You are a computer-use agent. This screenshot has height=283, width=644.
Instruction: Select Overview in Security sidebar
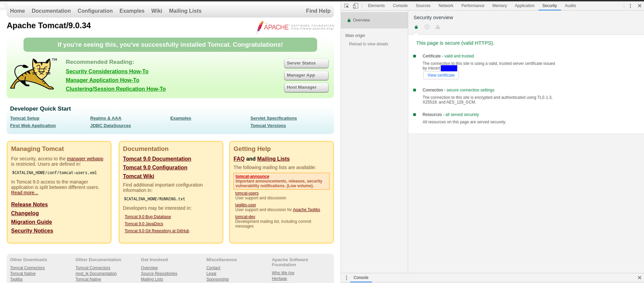point(374,20)
